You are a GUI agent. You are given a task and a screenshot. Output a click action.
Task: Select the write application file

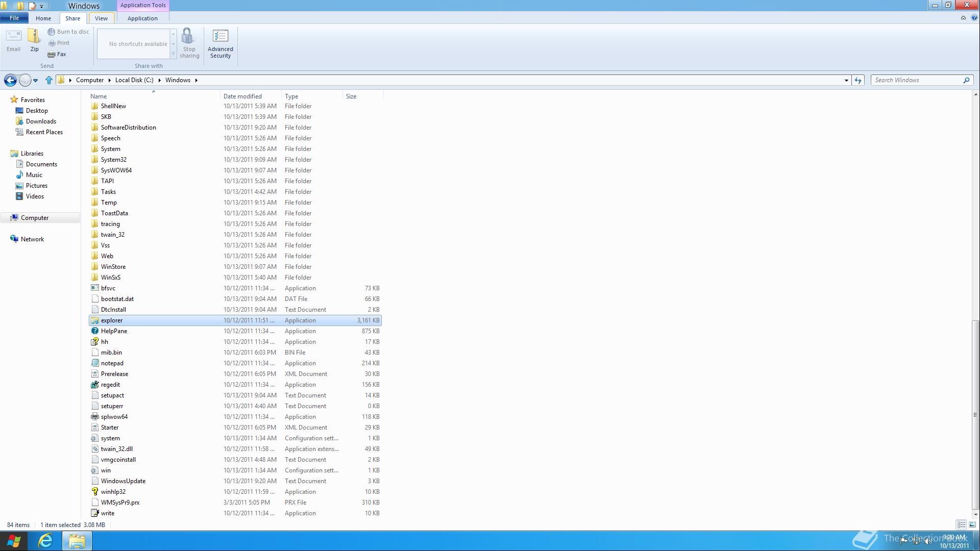pyautogui.click(x=235, y=513)
